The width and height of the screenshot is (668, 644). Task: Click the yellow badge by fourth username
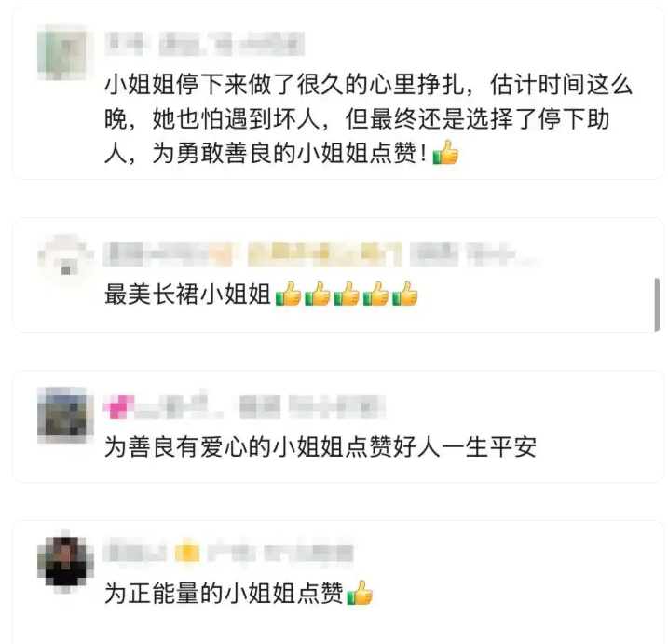click(187, 553)
